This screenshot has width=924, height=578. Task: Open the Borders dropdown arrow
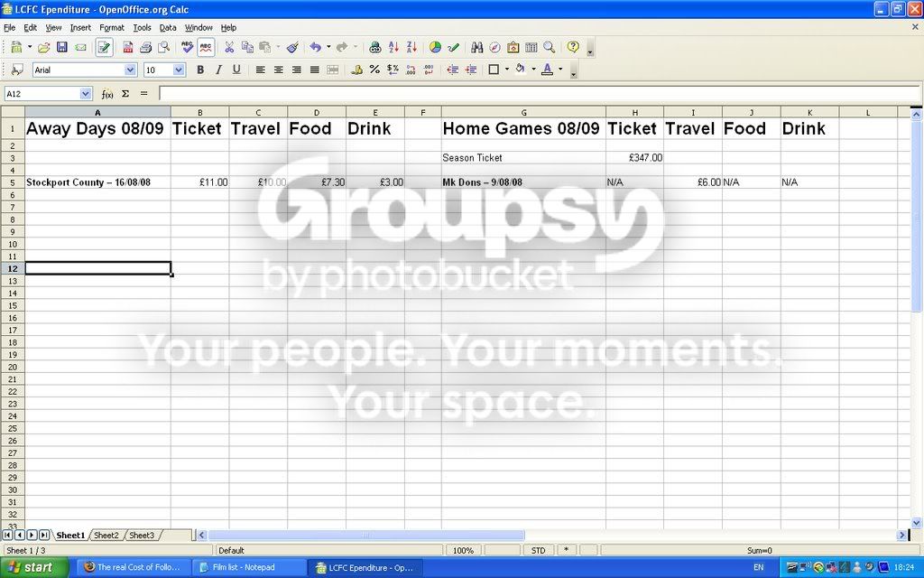(x=507, y=70)
